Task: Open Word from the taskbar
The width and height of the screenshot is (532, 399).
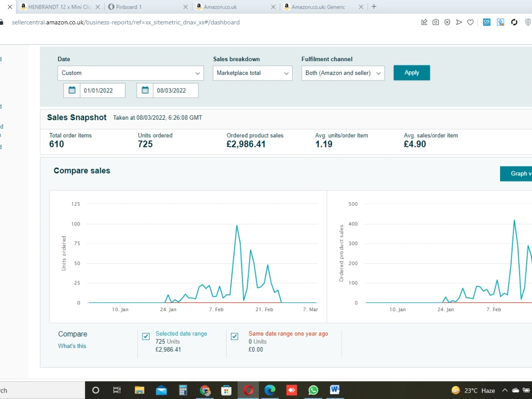Action: [x=335, y=390]
